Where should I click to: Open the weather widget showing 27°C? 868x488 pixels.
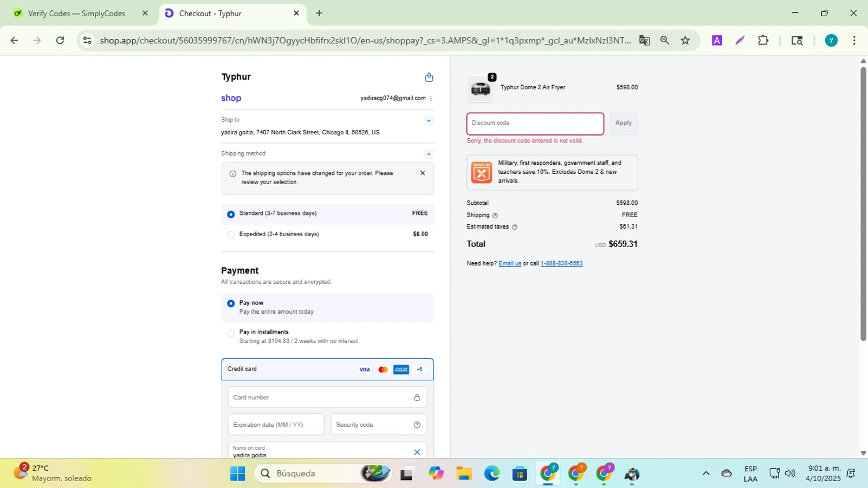tap(52, 473)
